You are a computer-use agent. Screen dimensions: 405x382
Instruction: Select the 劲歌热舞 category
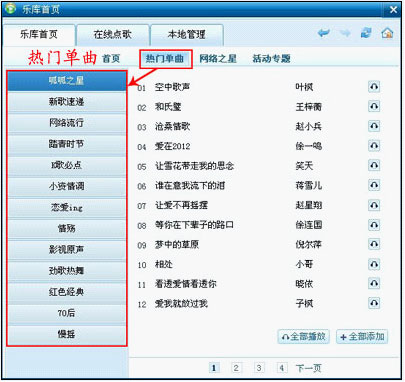point(66,271)
